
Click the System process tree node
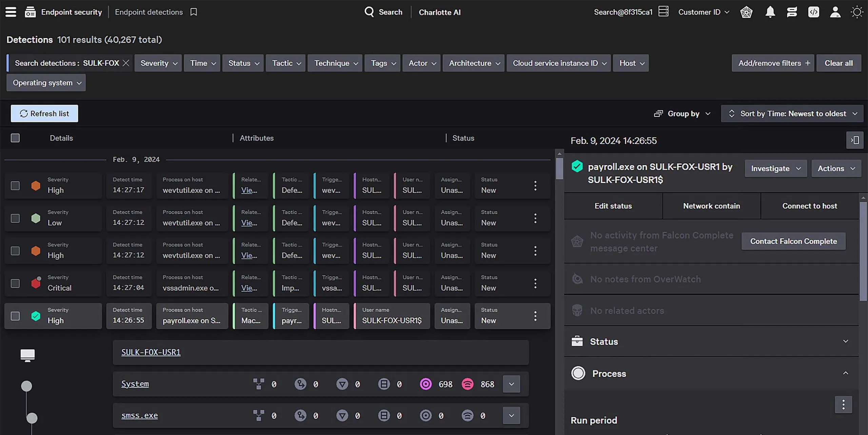[x=26, y=386]
